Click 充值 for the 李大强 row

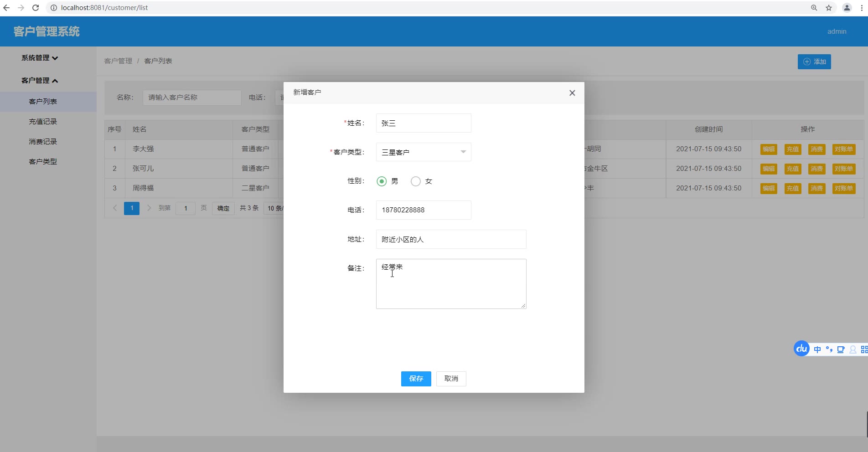[x=793, y=149]
